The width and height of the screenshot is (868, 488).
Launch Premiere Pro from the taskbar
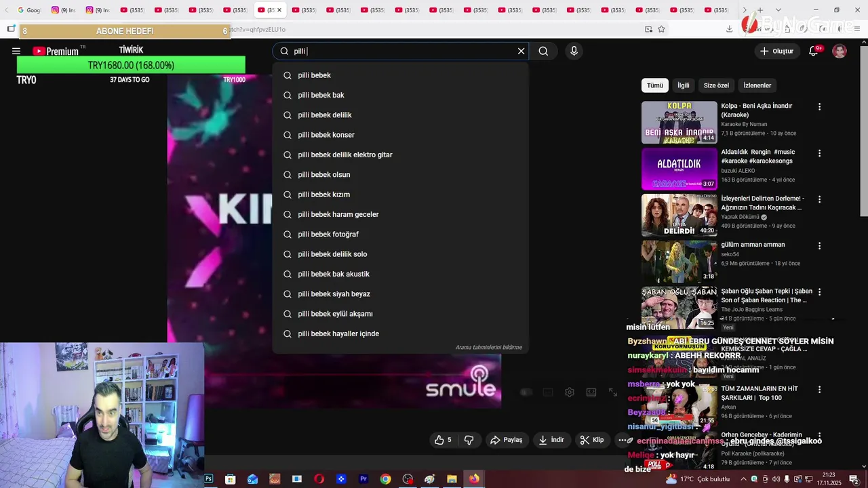click(x=363, y=479)
